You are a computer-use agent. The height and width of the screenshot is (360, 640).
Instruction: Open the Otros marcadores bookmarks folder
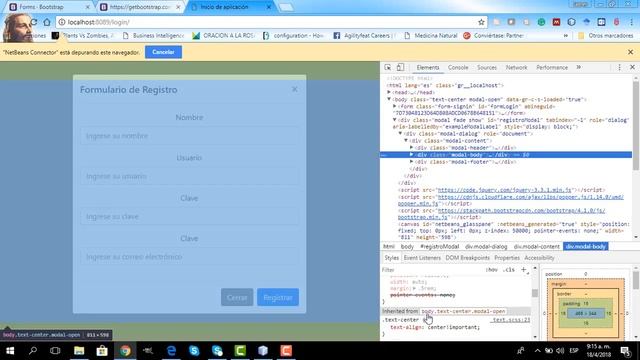click(x=606, y=36)
